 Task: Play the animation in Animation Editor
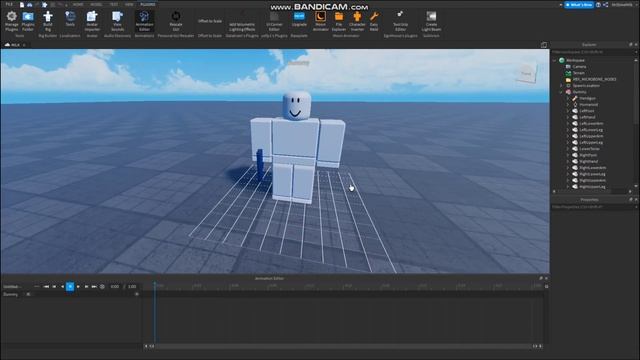click(78, 287)
